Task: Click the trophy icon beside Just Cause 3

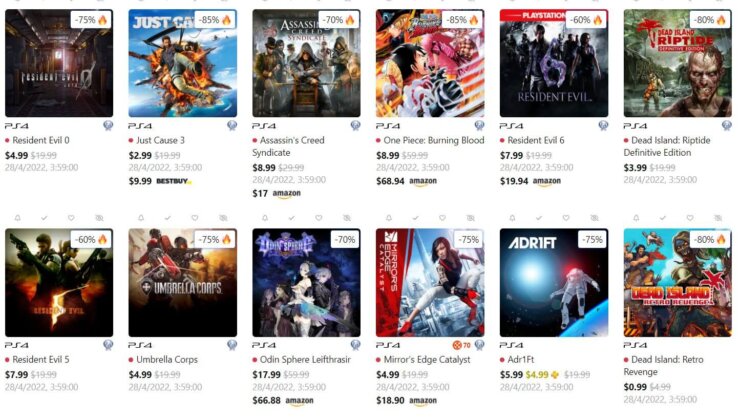Action: [x=232, y=126]
